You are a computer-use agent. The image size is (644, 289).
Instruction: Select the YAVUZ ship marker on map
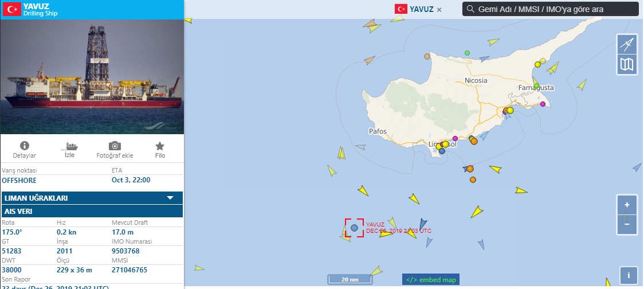coord(355,228)
